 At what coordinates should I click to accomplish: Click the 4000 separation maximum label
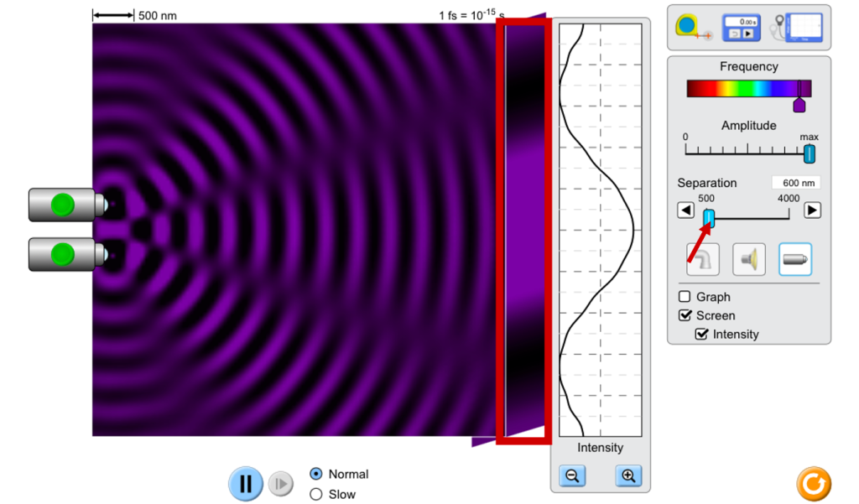pos(789,198)
